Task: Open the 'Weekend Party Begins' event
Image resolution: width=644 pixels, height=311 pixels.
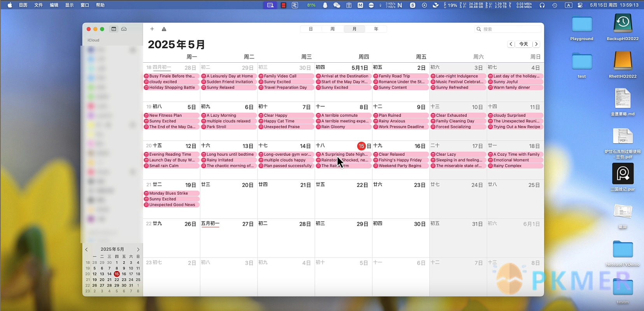Action: coord(401,166)
